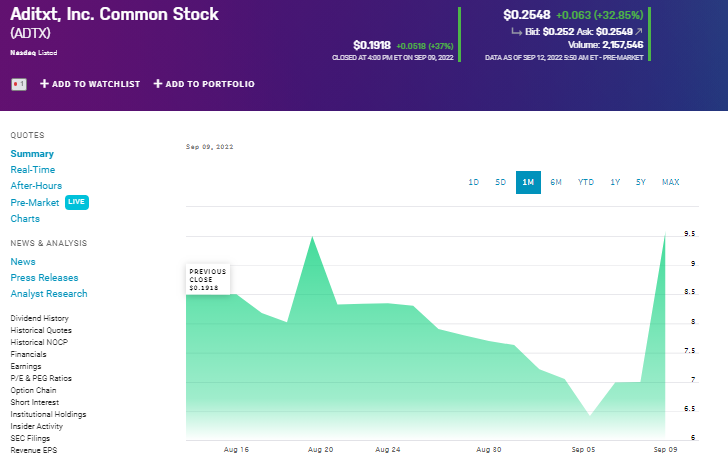This screenshot has width=728, height=470.
Task: Click the Aditxt, Inc. Common Stock title
Action: pyautogui.click(x=114, y=14)
